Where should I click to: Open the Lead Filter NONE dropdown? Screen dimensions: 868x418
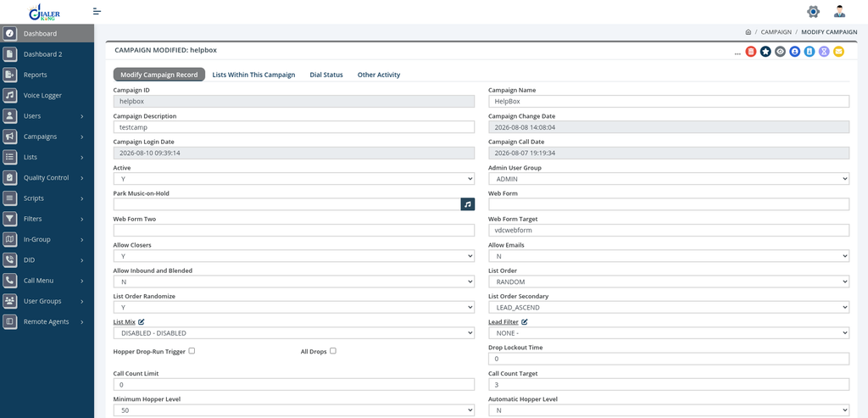click(669, 333)
